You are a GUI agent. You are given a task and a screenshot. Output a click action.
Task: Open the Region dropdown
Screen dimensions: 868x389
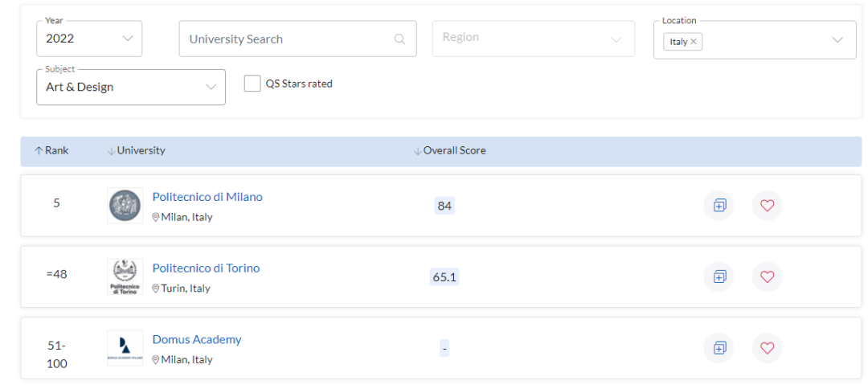coord(534,39)
